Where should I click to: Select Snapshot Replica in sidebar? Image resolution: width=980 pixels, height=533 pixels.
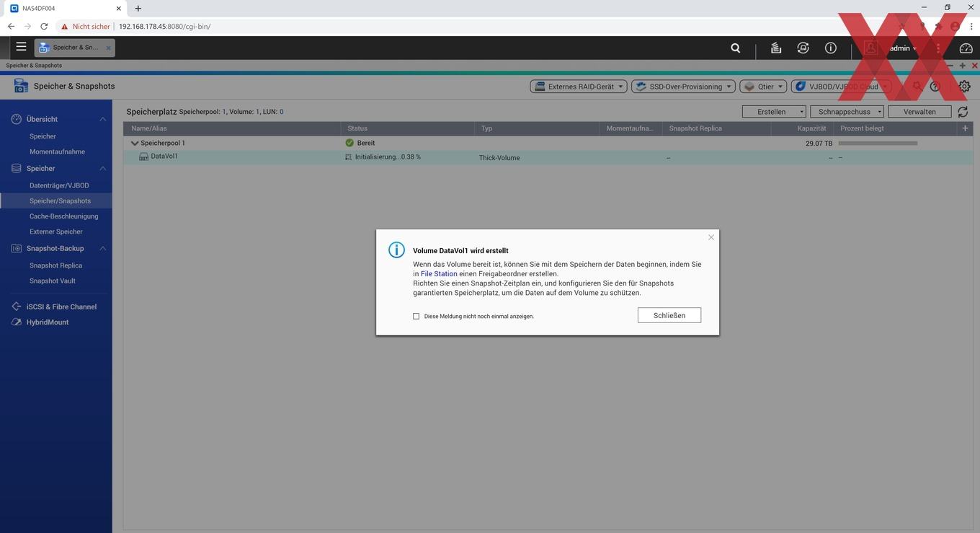[55, 265]
